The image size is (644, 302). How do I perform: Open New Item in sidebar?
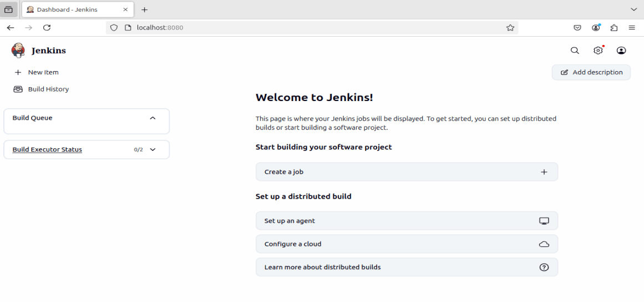[x=43, y=72]
